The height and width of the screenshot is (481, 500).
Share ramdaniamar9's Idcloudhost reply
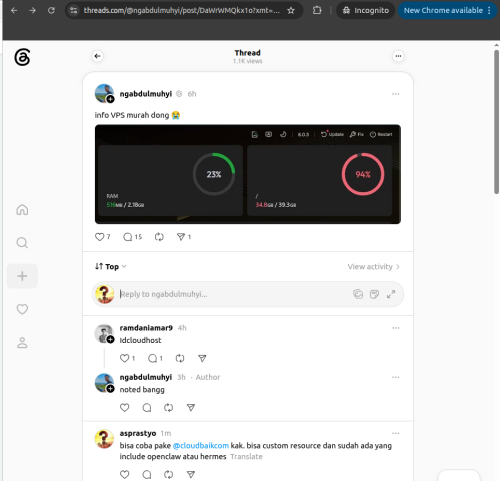click(202, 358)
